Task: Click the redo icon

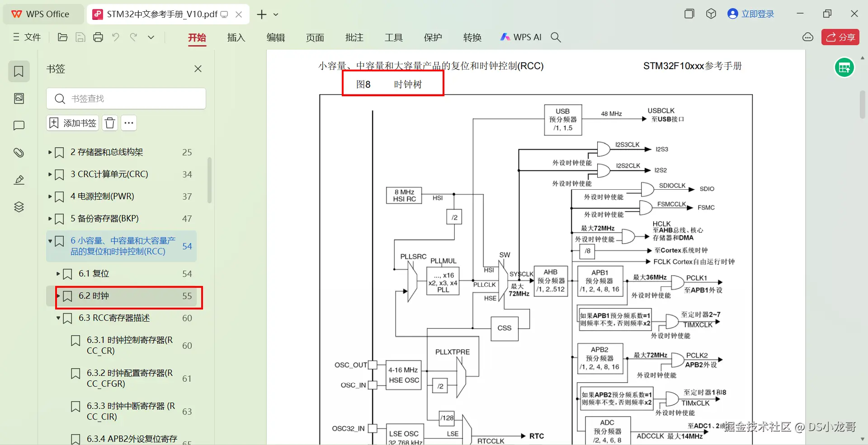Action: [x=133, y=37]
